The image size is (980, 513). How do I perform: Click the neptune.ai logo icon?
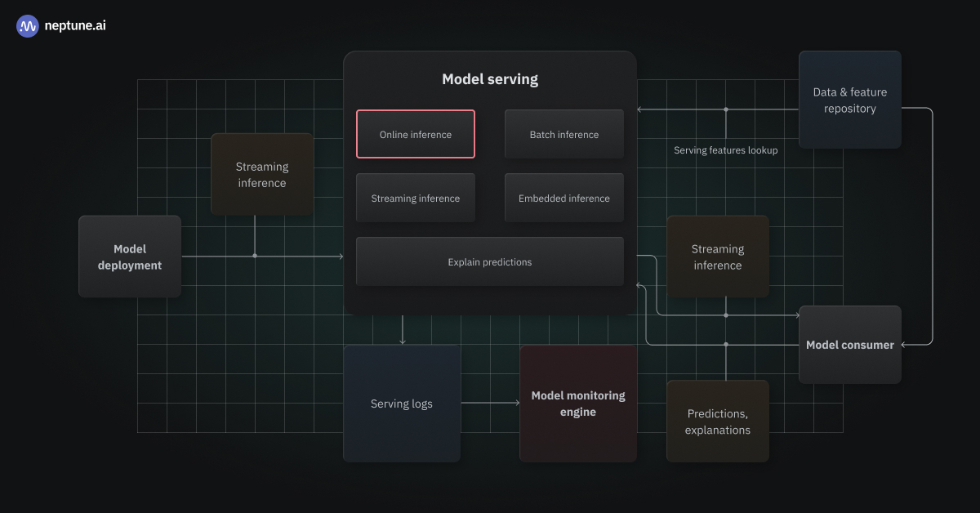pyautogui.click(x=27, y=25)
